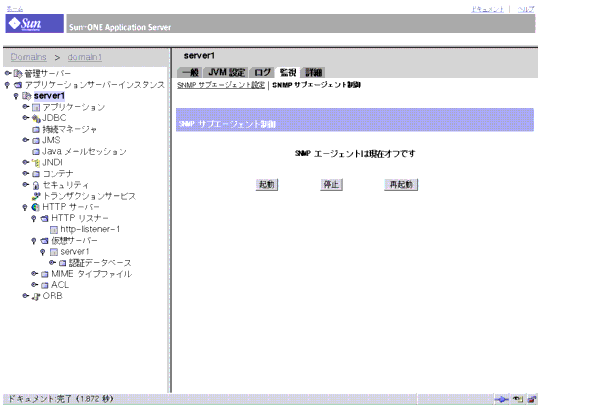The height and width of the screenshot is (414, 612).
Task: Click the 再起動 button
Action: (x=401, y=185)
